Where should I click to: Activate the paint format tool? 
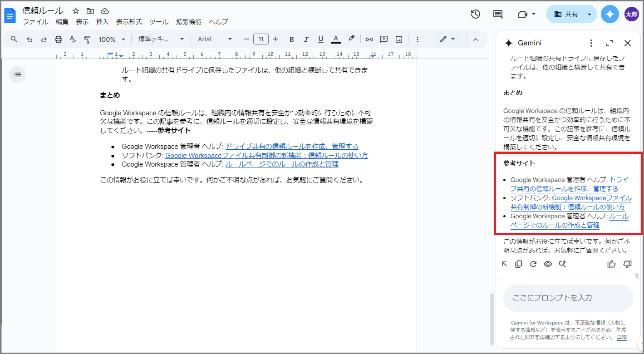[x=88, y=39]
